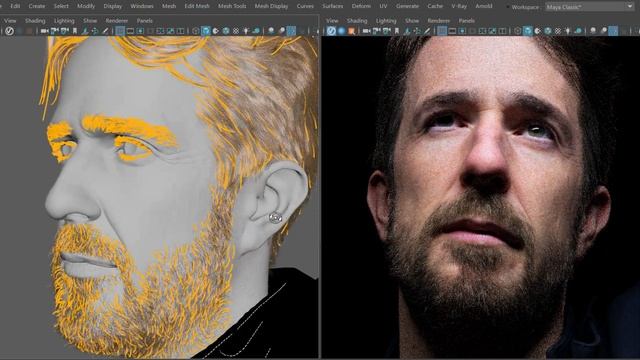
Task: Open View menu in rendered face viewport
Action: click(332, 20)
